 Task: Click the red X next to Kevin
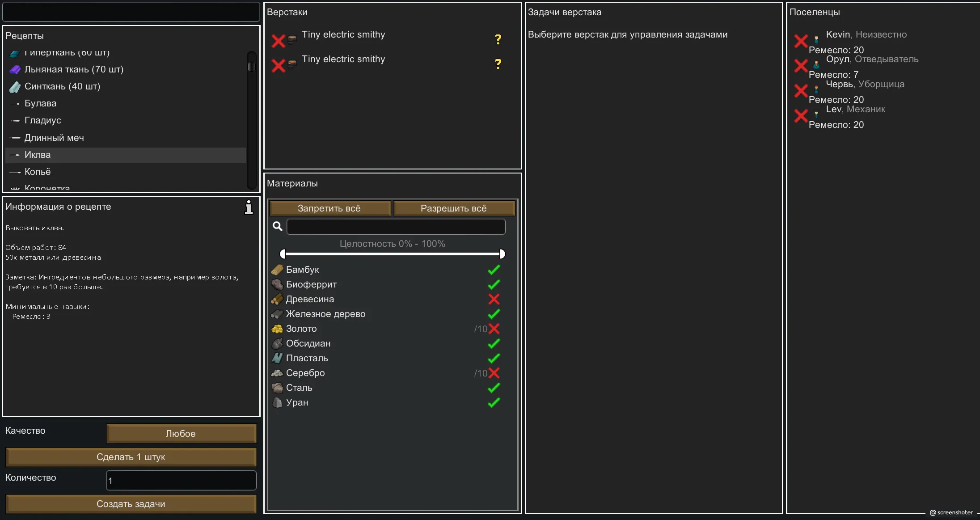(x=801, y=41)
